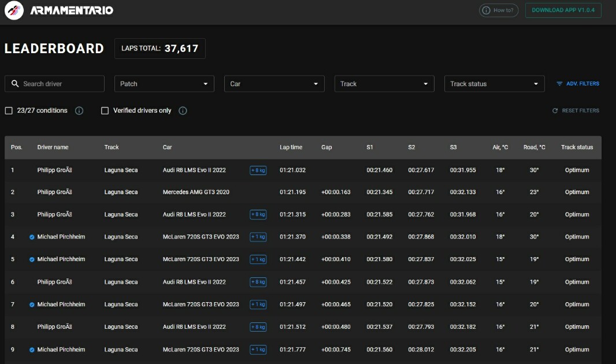Viewport: 616px width, 364px height.
Task: Click the verified badge in row 9
Action: tap(32, 350)
